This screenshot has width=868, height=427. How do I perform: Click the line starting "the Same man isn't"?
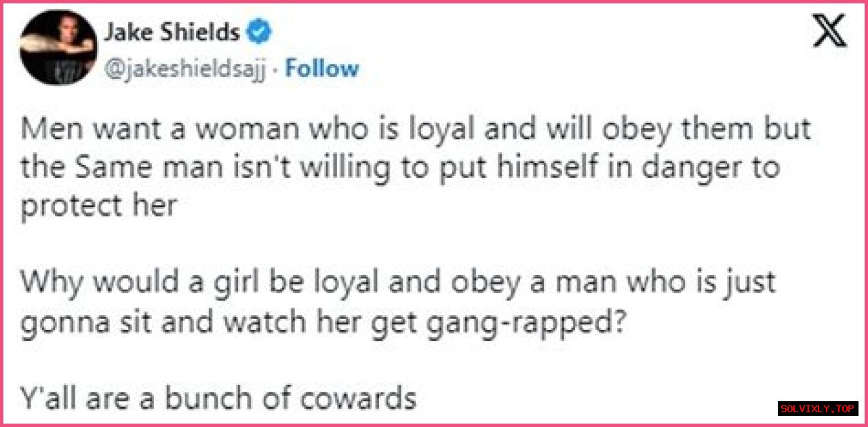tap(400, 168)
